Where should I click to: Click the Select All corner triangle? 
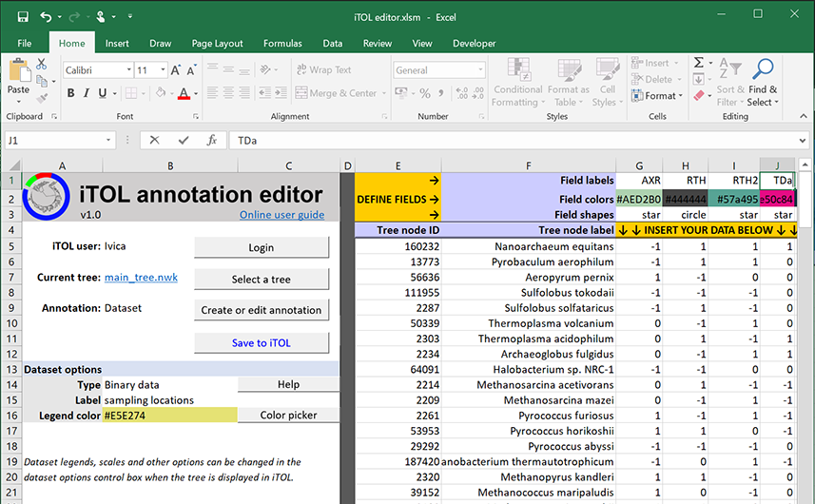[x=14, y=165]
